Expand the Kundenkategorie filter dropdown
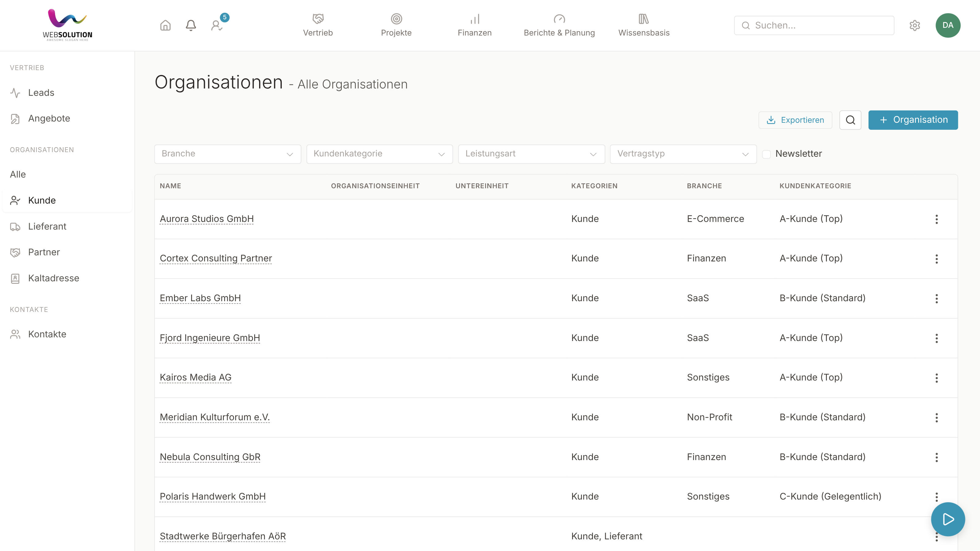980x551 pixels. pos(379,154)
